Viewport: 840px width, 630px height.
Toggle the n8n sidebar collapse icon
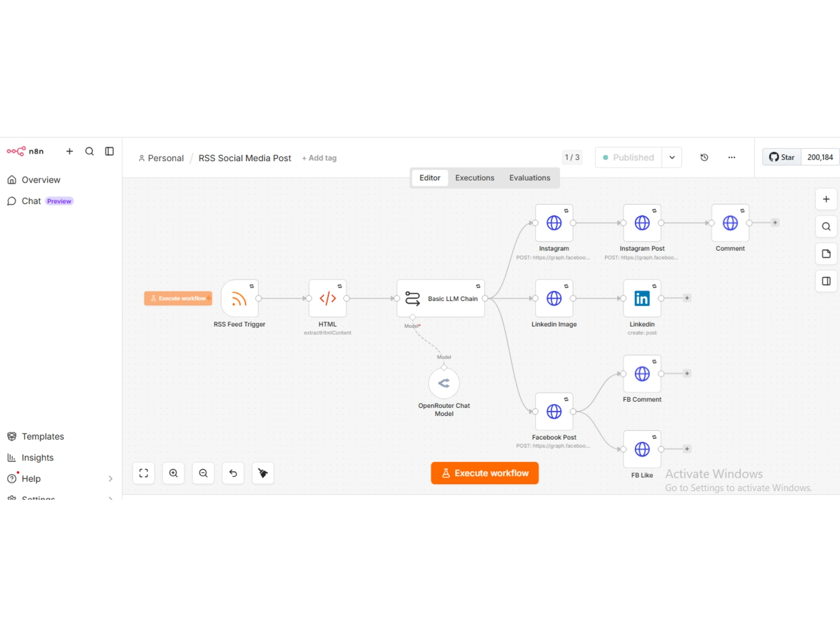tap(109, 151)
